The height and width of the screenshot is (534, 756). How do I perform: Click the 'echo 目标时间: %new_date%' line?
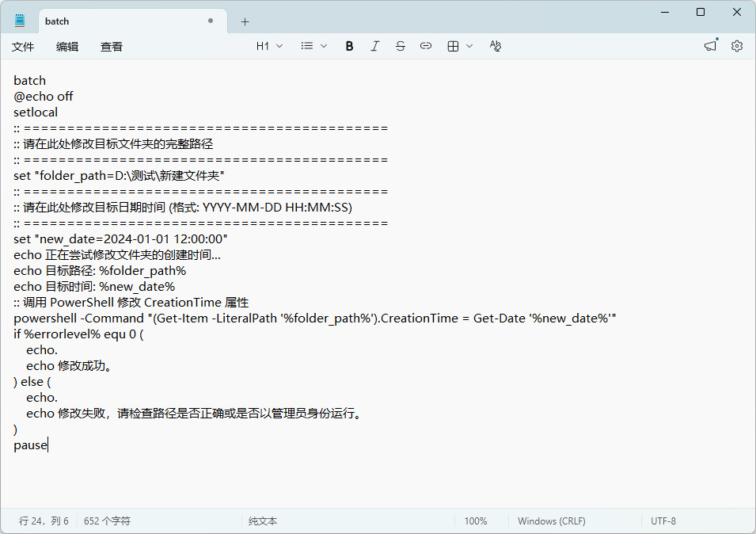point(94,287)
